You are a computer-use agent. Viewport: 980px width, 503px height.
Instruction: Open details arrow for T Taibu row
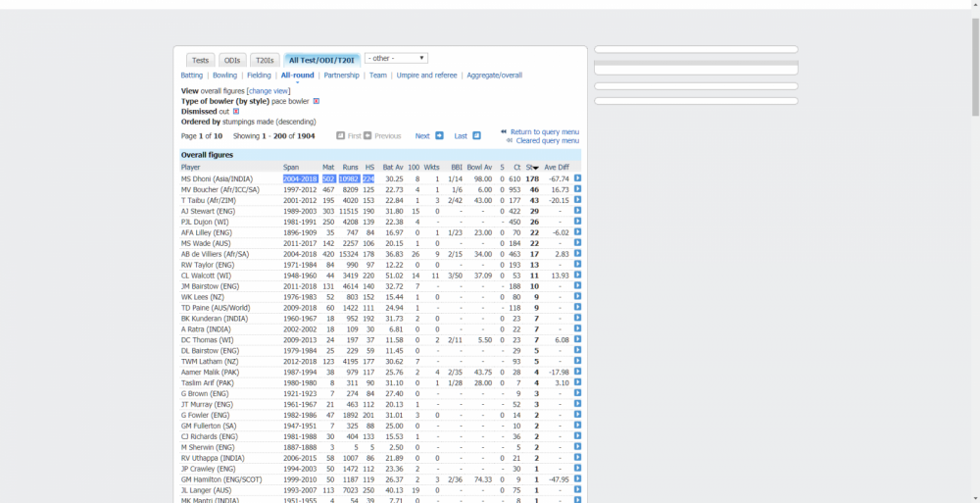[x=577, y=200]
